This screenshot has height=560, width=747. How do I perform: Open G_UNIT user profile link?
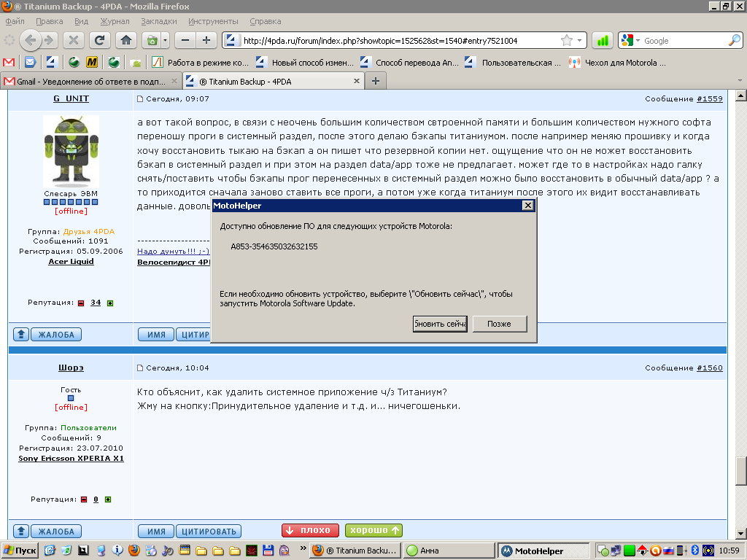coord(71,98)
